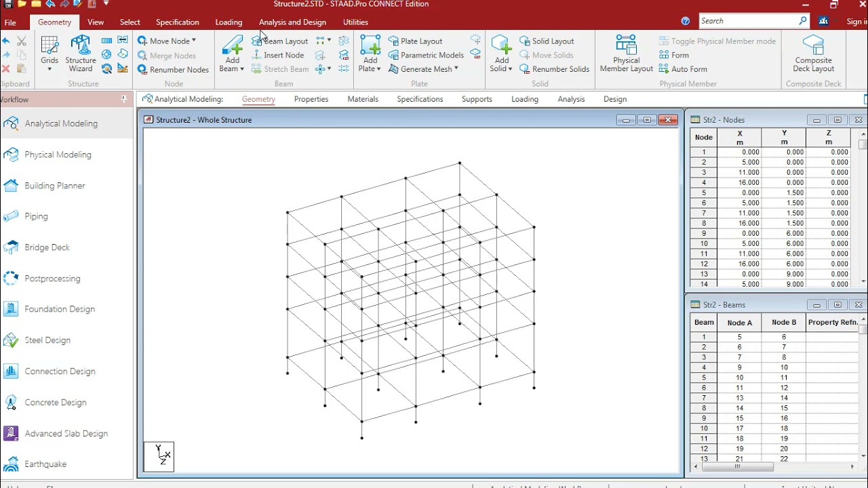The image size is (868, 488).
Task: Open the Plate Layout table
Action: pos(416,41)
